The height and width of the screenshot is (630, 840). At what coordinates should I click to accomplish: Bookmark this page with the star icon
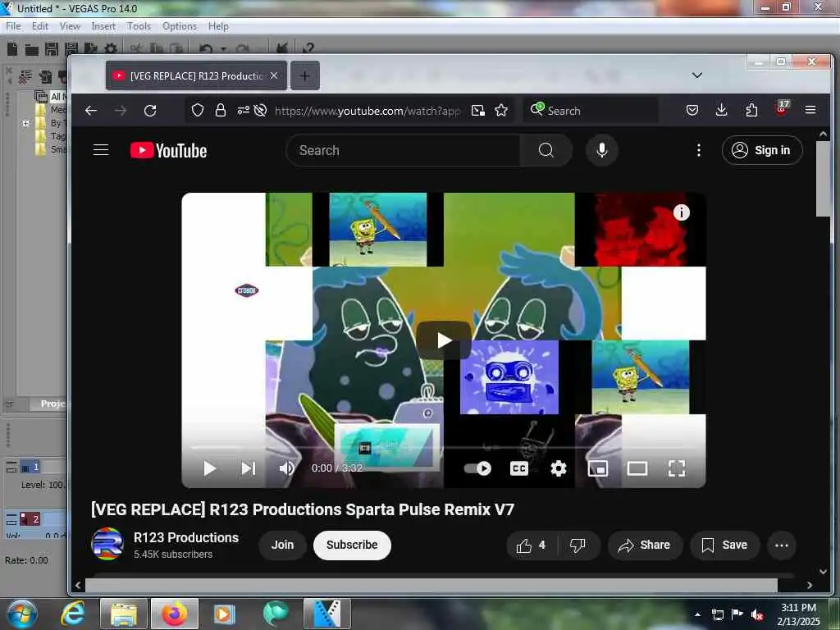(x=501, y=111)
